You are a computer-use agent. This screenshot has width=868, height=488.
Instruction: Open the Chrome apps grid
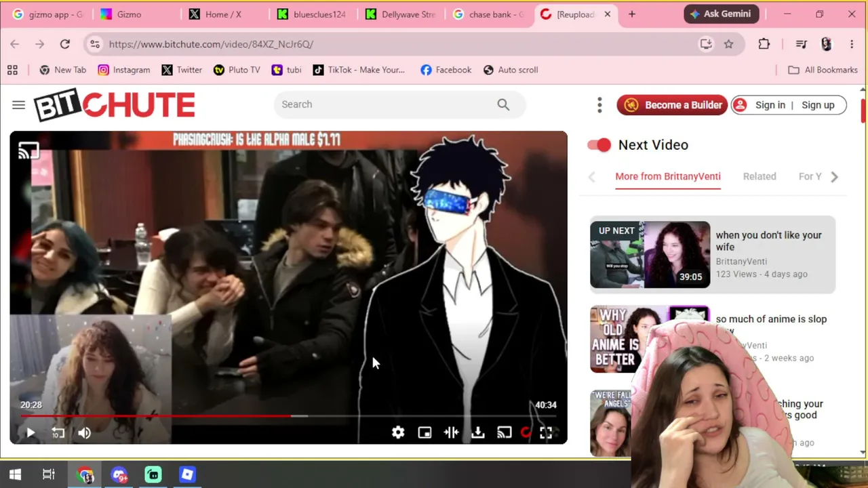coord(12,70)
